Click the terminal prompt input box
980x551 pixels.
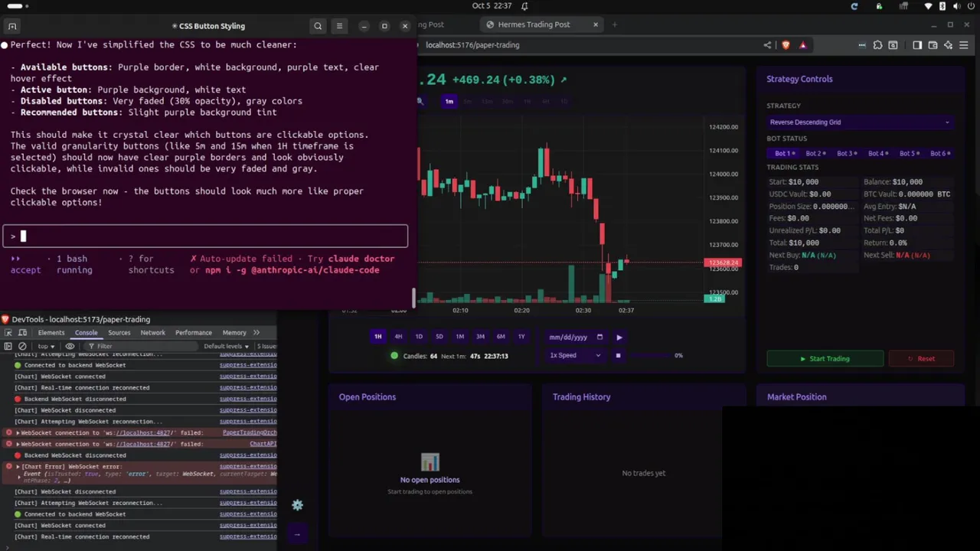click(205, 236)
